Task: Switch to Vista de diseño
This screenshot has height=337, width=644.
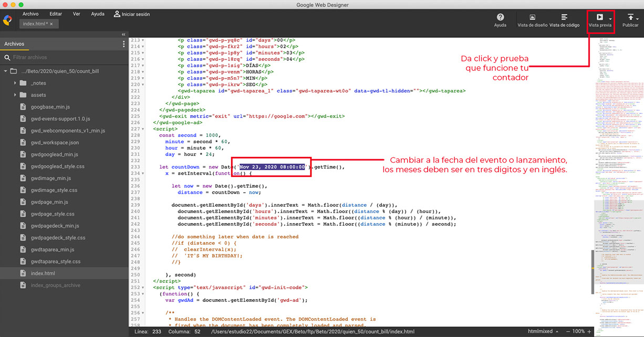Action: point(532,20)
